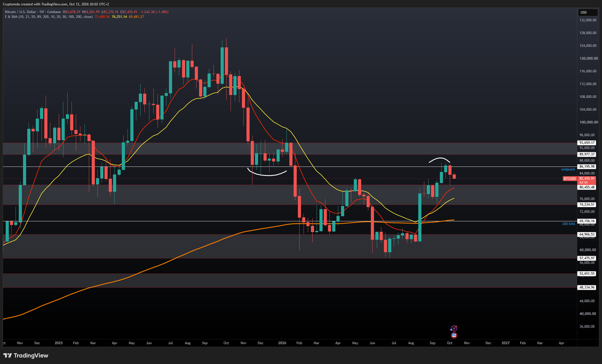Viewport: 602px width, 364px height.
Task: Click the 93,659.17 price level label
Action: 587,142
